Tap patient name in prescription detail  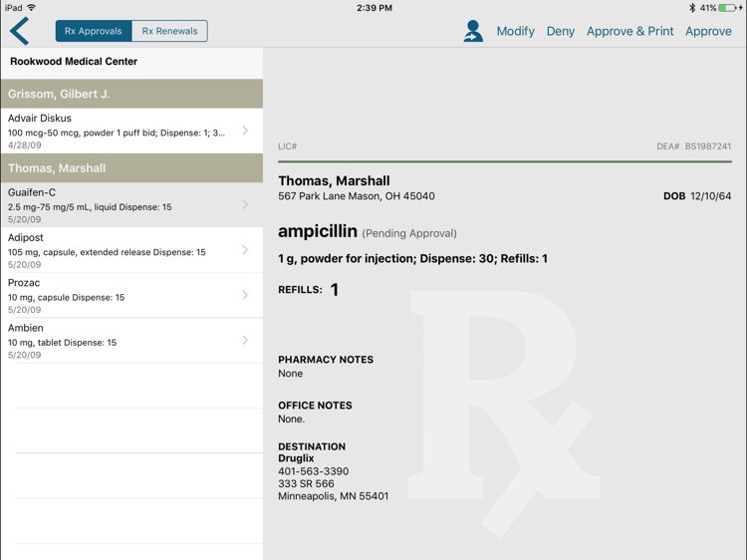coord(334,180)
